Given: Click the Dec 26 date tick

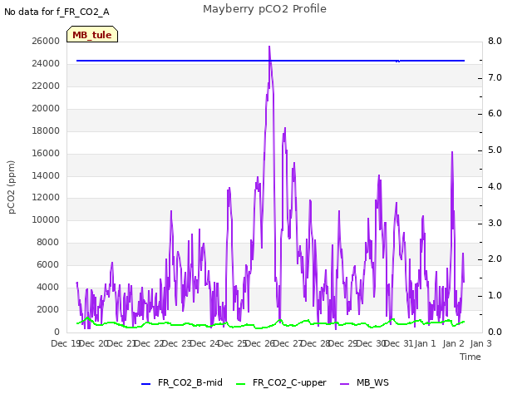Looking at the screenshot, I should pyautogui.click(x=260, y=343).
